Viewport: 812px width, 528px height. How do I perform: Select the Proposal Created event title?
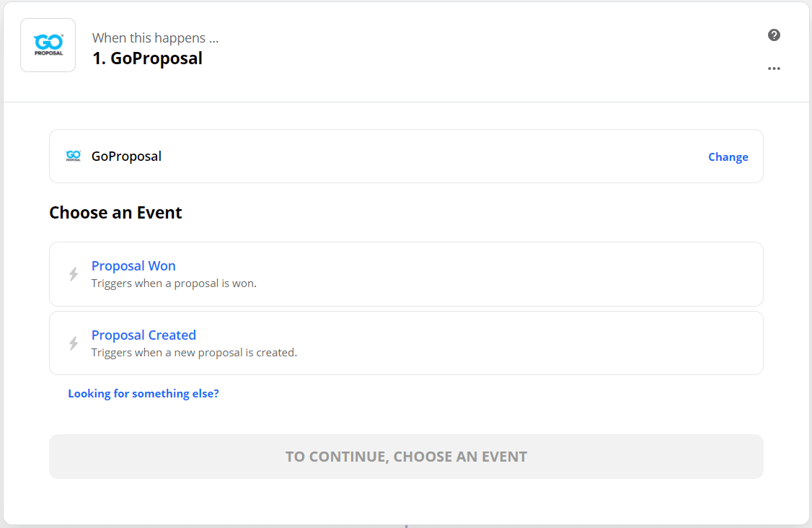pos(144,335)
